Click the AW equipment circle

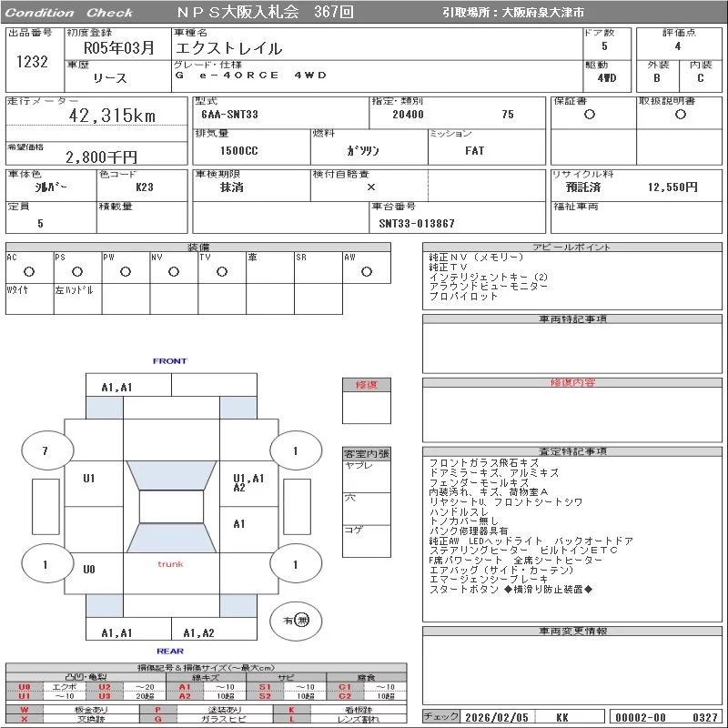[367, 271]
